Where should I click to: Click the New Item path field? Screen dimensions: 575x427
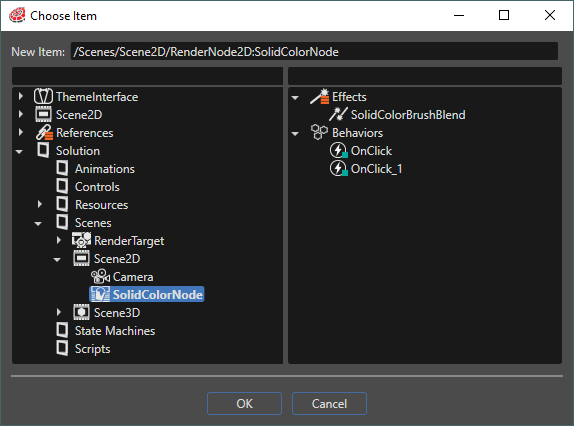pyautogui.click(x=314, y=51)
